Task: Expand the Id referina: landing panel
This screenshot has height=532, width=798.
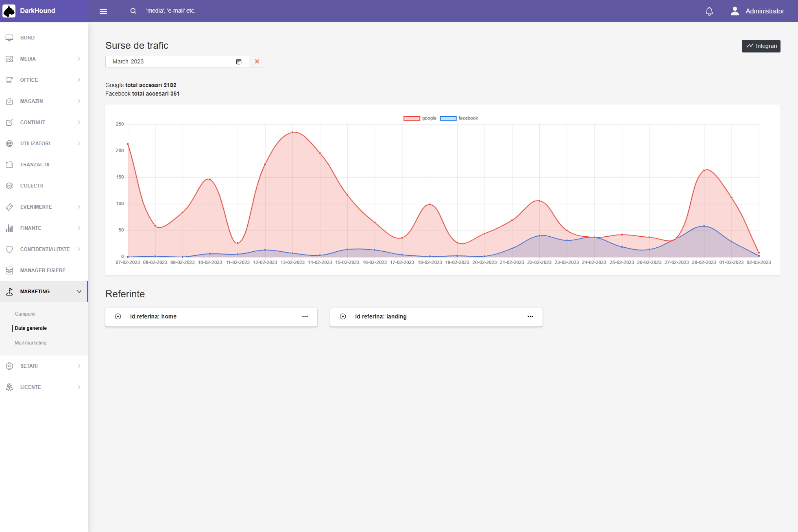Action: [343, 316]
